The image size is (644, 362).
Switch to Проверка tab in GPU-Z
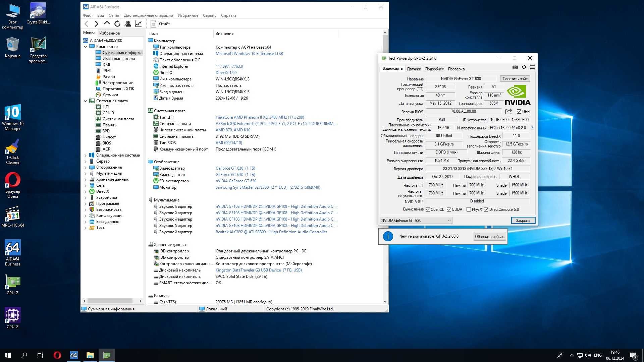(x=456, y=69)
